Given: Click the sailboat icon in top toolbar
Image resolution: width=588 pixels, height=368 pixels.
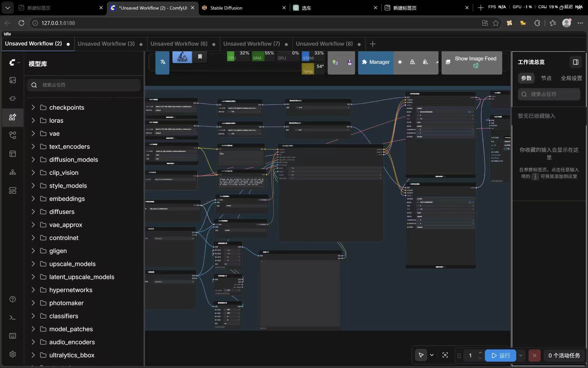Looking at the screenshot, I should (182, 57).
